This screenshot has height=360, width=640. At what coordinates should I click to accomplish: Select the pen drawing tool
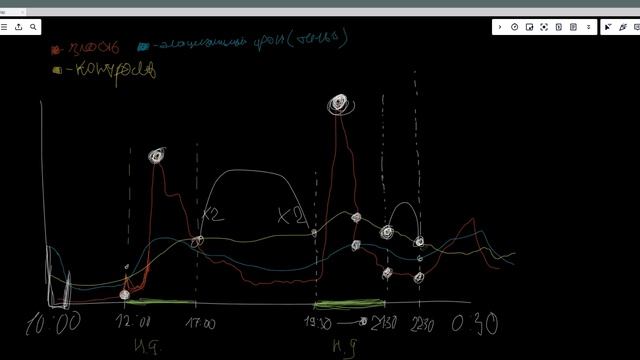pos(622,27)
